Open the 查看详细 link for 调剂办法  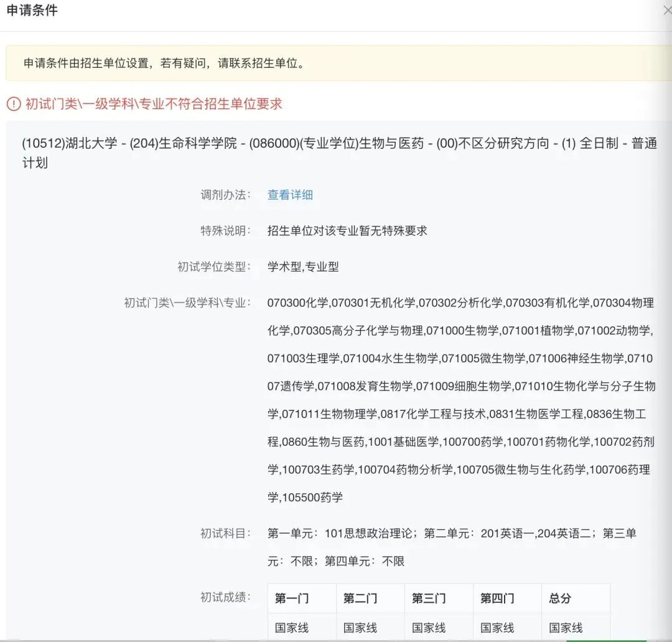[x=290, y=195]
